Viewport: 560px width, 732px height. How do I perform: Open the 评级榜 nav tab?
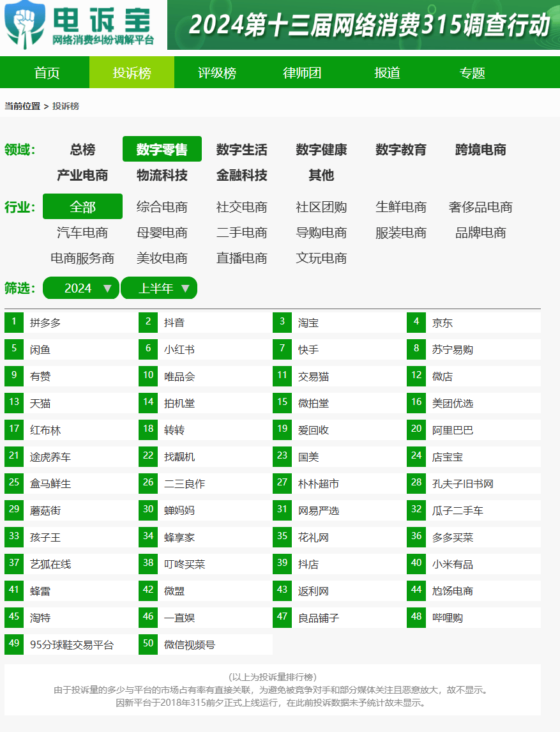[217, 73]
